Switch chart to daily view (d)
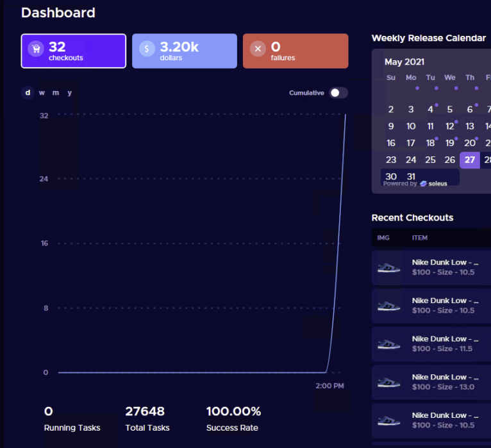The image size is (491, 448). 28,93
